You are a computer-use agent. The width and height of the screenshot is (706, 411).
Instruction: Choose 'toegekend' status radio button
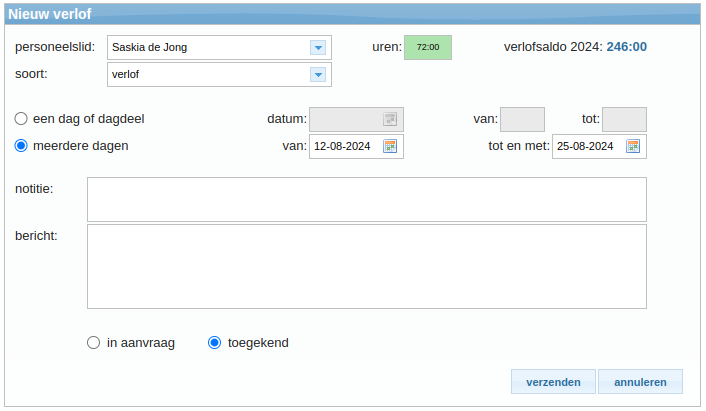(x=214, y=342)
